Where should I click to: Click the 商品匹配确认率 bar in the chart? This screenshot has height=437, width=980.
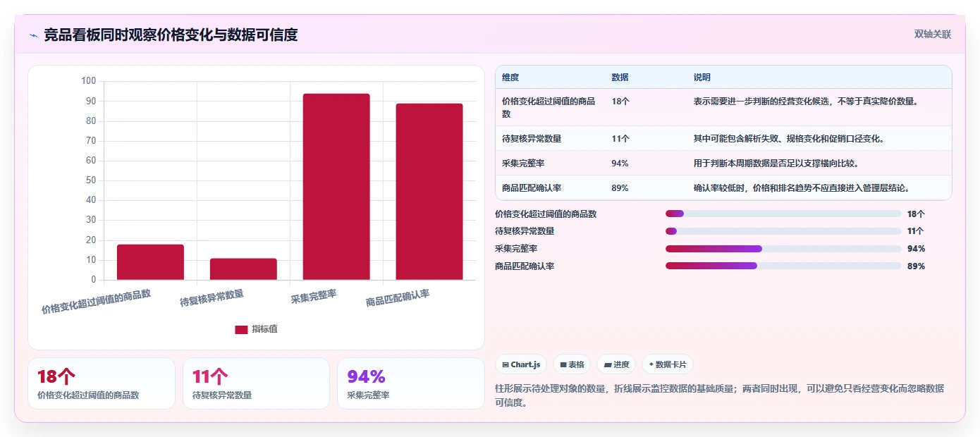[429, 192]
